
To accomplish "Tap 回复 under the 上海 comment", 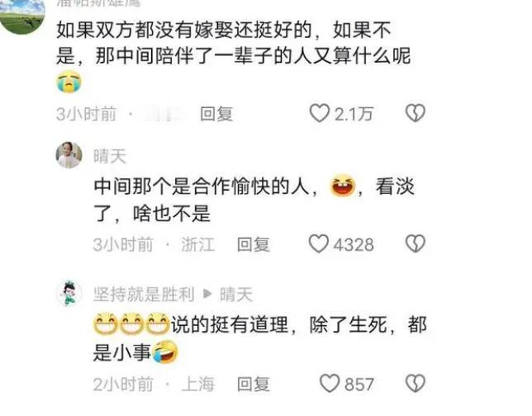I will (254, 384).
